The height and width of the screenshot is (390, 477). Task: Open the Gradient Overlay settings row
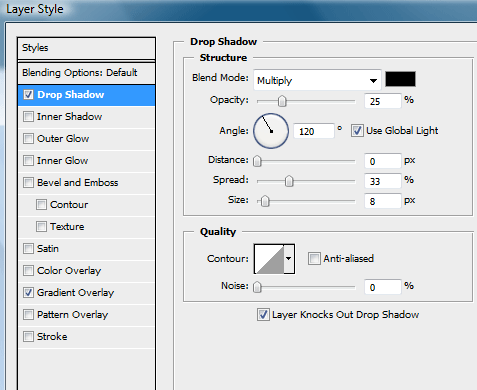pyautogui.click(x=86, y=293)
